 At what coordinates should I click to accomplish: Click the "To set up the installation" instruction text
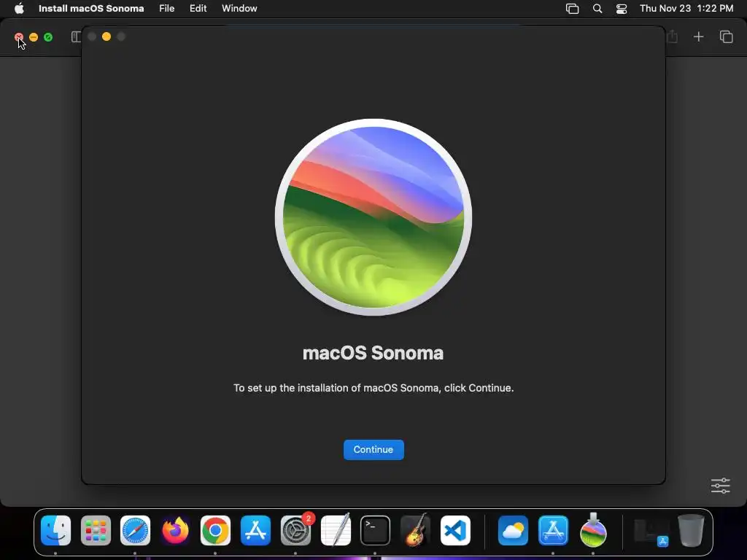[x=373, y=388]
